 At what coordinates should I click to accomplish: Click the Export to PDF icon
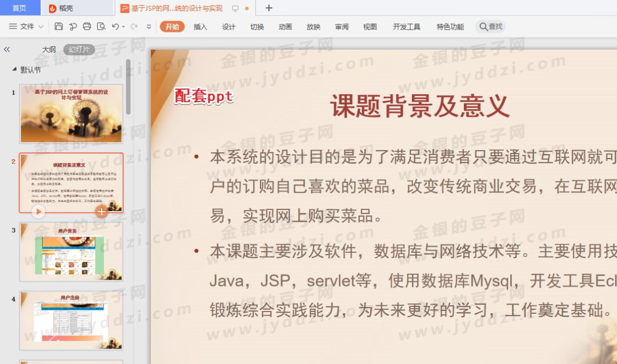[x=73, y=26]
